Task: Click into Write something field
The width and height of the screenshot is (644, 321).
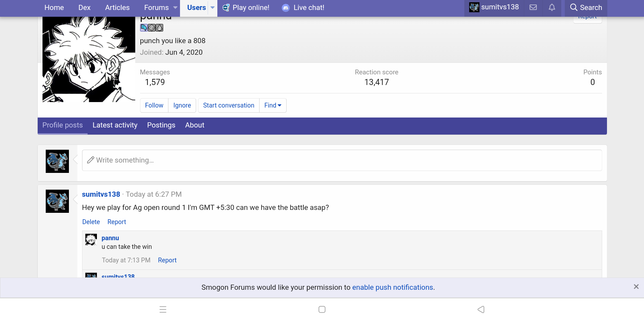Action: tap(342, 160)
